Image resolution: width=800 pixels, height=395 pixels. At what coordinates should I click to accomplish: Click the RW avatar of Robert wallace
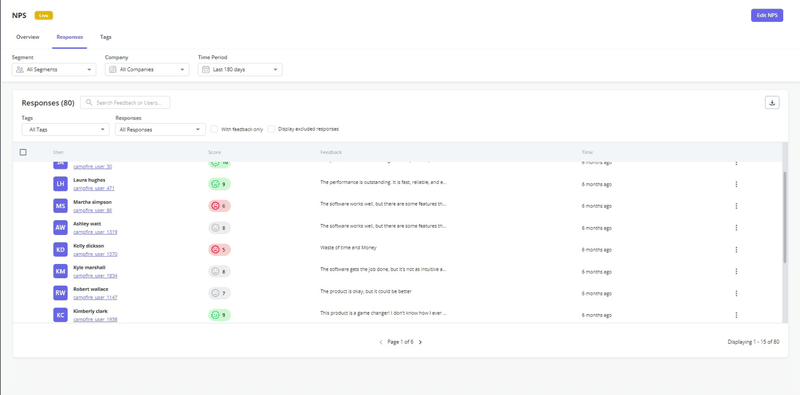click(x=60, y=293)
